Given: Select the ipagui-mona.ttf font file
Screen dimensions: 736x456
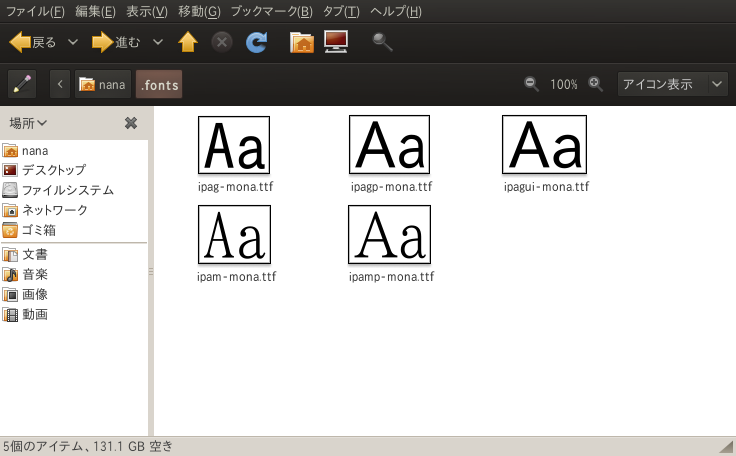Looking at the screenshot, I should point(545,154).
